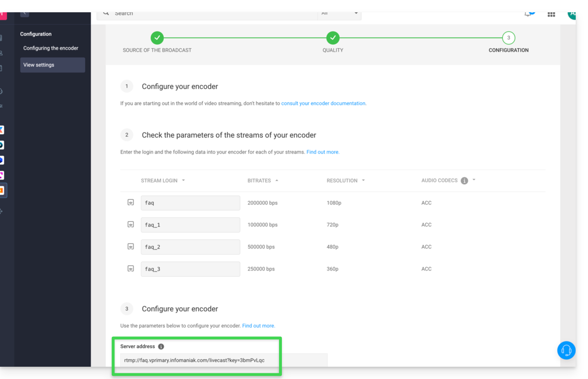Click the Audio Codecs info icon
The height and width of the screenshot is (379, 588).
tap(464, 180)
